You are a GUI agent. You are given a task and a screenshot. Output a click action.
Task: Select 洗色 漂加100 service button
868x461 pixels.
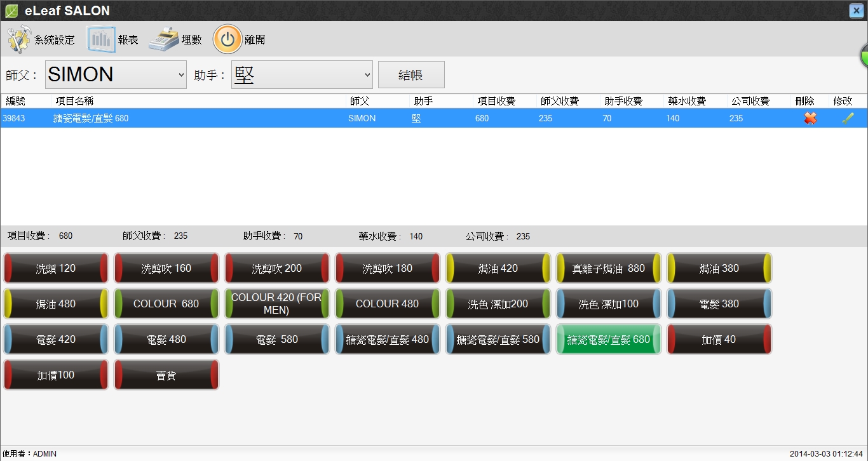tap(609, 304)
